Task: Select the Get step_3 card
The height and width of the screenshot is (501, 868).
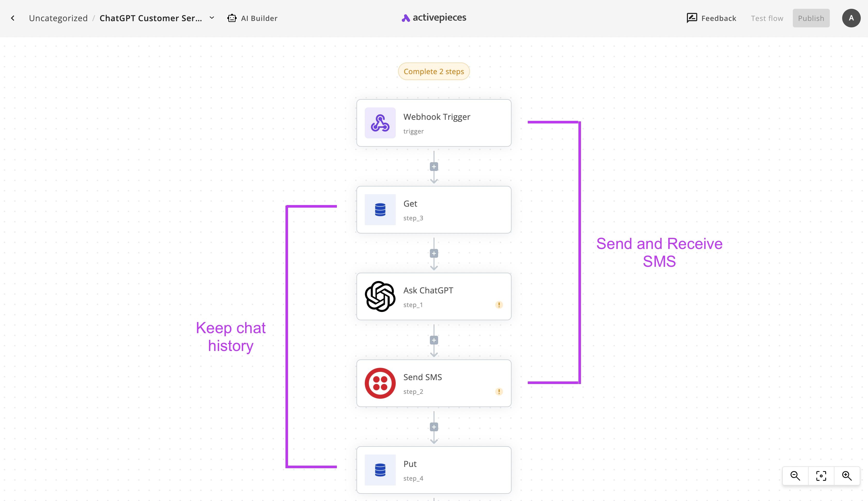Action: pyautogui.click(x=434, y=209)
